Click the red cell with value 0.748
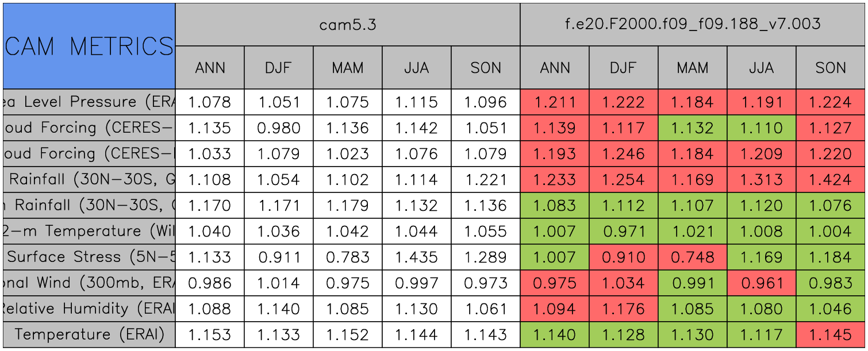The width and height of the screenshot is (868, 351). click(x=693, y=257)
